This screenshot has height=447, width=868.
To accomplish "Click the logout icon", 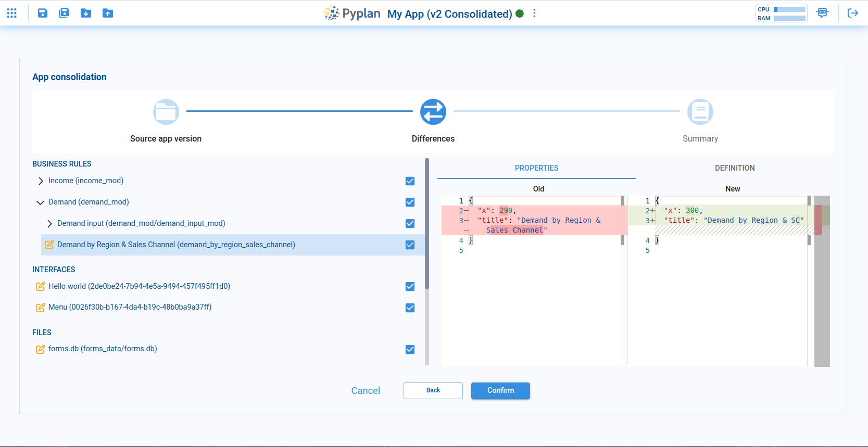I will [x=853, y=13].
